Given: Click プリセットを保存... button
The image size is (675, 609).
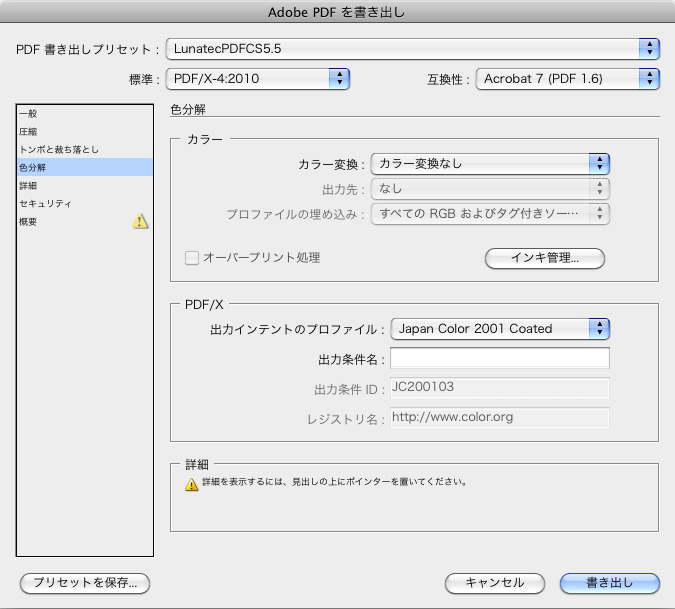Looking at the screenshot, I should point(85,583).
